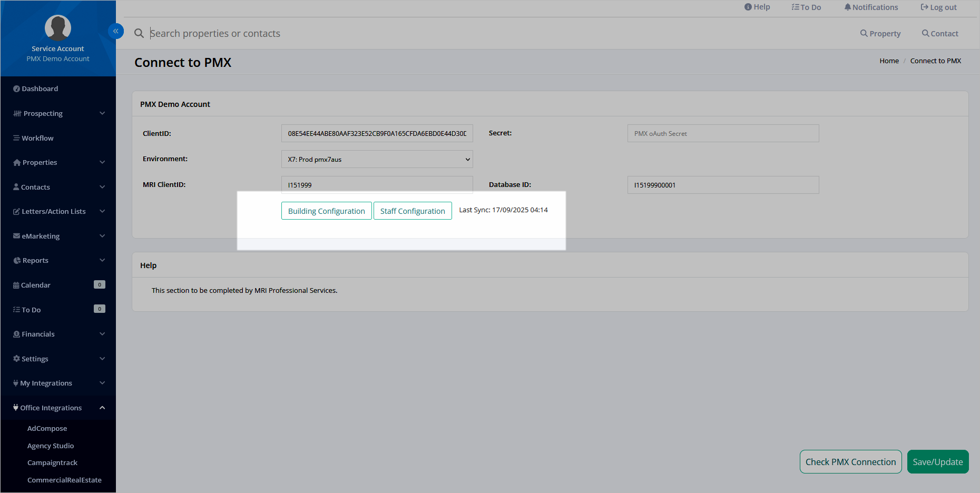Image resolution: width=980 pixels, height=493 pixels.
Task: Open the Environment dropdown
Action: [377, 159]
